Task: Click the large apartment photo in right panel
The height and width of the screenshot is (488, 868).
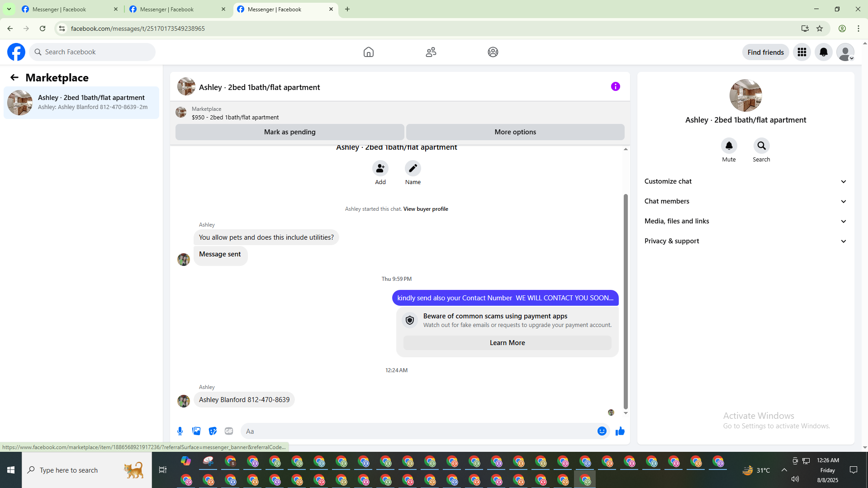Action: (746, 95)
